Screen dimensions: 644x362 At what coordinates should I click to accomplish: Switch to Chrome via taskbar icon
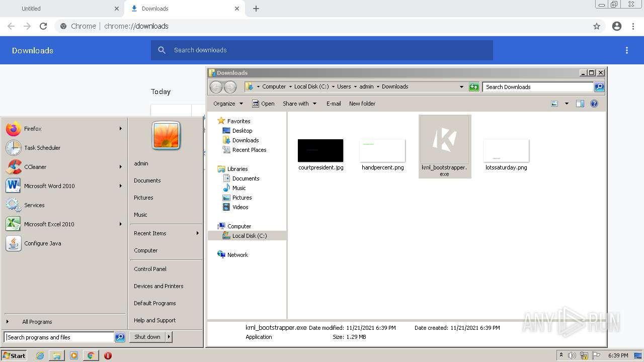coord(91,355)
